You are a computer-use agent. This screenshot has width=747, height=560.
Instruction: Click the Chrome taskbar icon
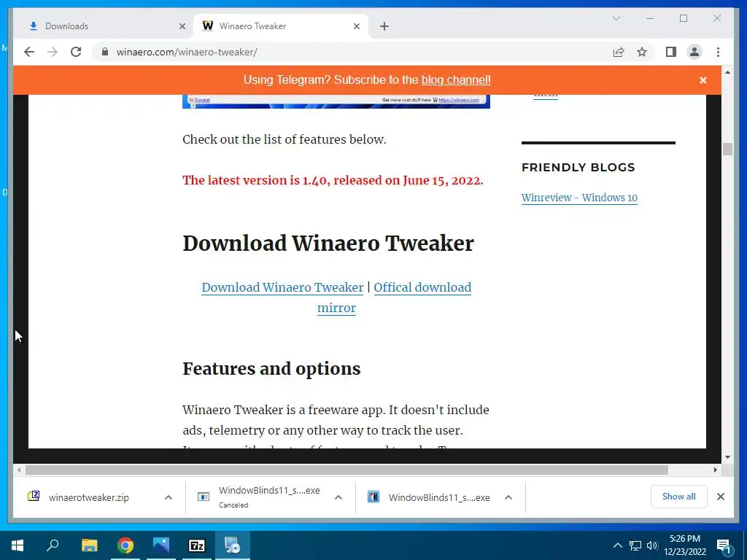coord(125,545)
